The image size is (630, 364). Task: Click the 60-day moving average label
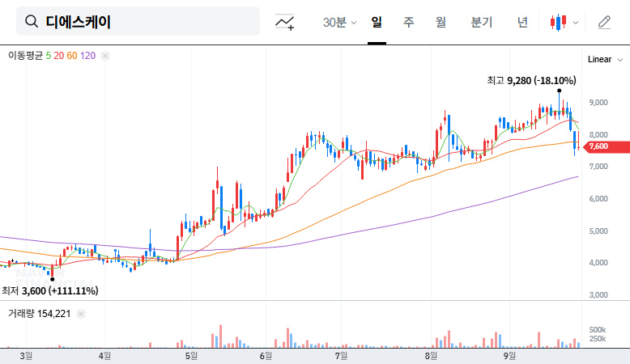72,56
